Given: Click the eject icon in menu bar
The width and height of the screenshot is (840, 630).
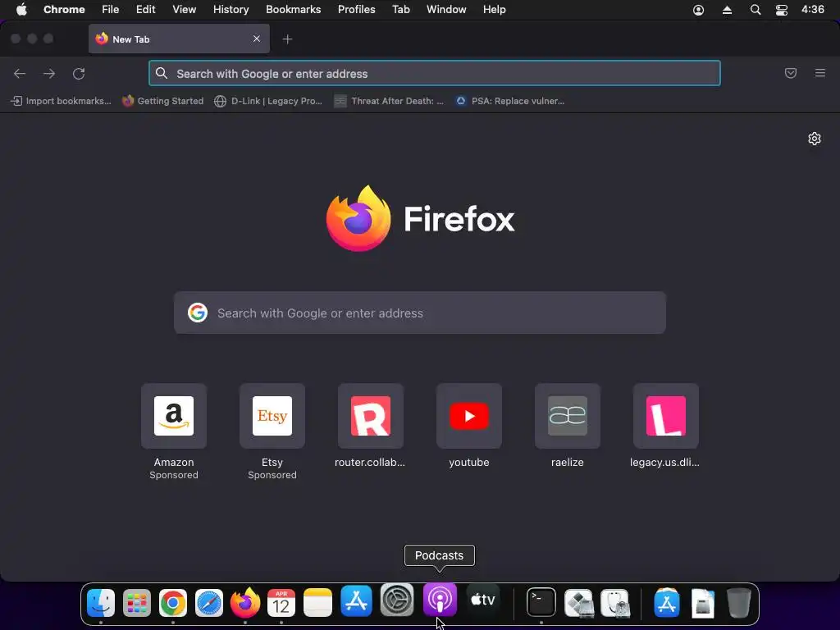Looking at the screenshot, I should (x=727, y=10).
